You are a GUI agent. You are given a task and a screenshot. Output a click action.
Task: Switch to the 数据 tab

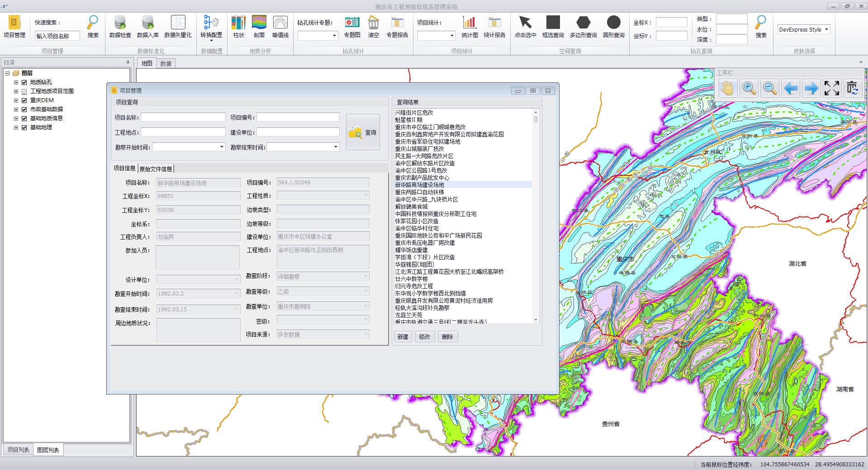point(166,64)
